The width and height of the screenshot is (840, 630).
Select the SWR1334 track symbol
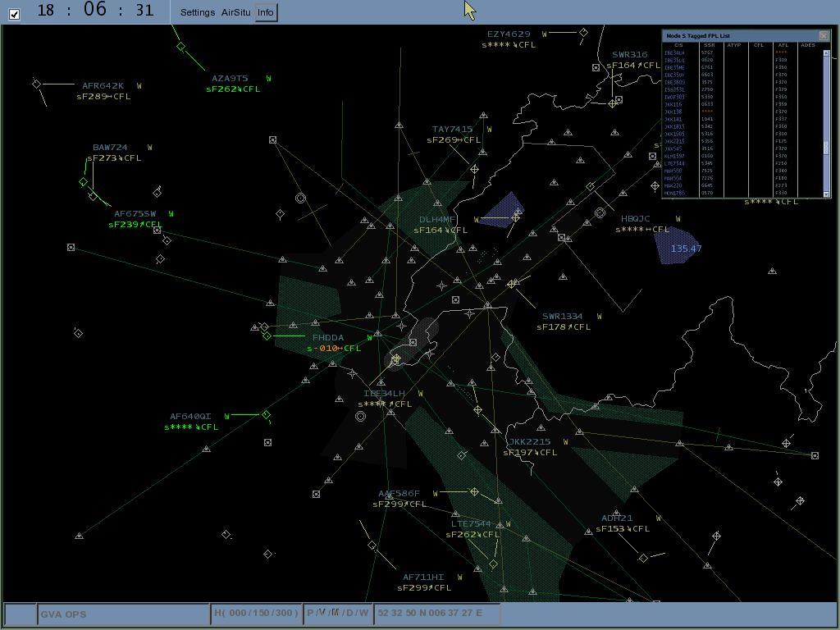coord(512,283)
